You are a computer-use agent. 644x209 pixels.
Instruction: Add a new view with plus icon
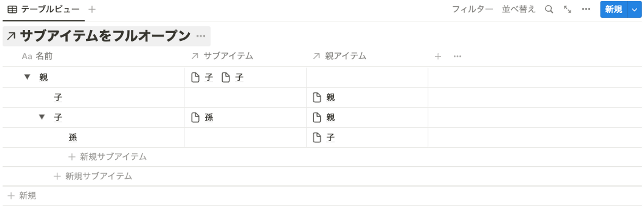click(92, 9)
